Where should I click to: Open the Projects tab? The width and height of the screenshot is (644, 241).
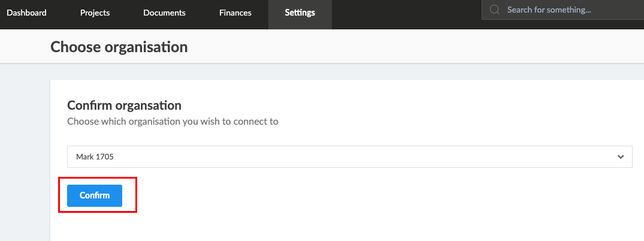pos(95,13)
